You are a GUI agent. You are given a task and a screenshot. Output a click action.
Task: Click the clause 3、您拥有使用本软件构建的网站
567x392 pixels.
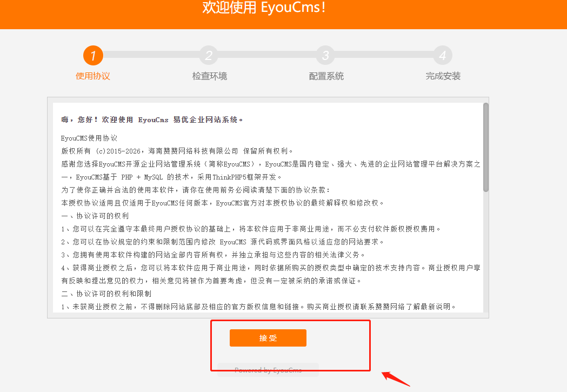(213, 255)
